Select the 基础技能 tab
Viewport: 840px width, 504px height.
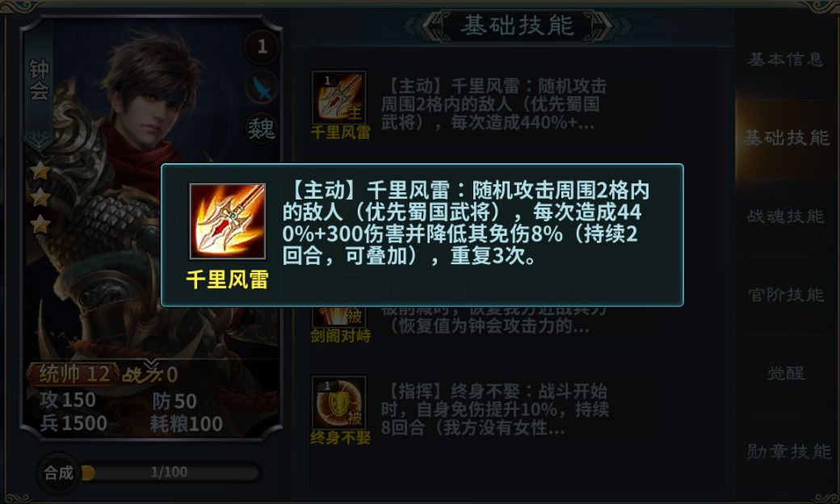785,137
